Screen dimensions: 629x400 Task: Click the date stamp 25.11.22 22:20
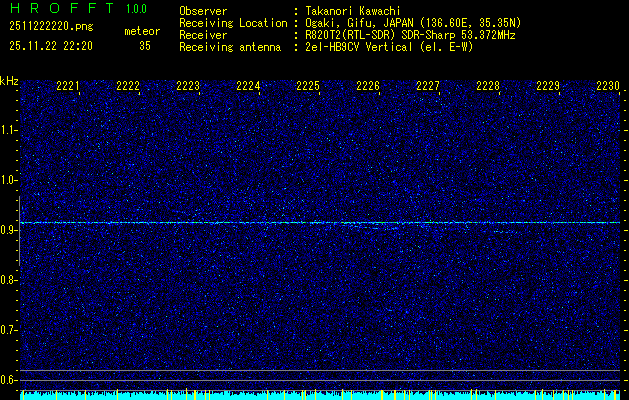point(51,46)
